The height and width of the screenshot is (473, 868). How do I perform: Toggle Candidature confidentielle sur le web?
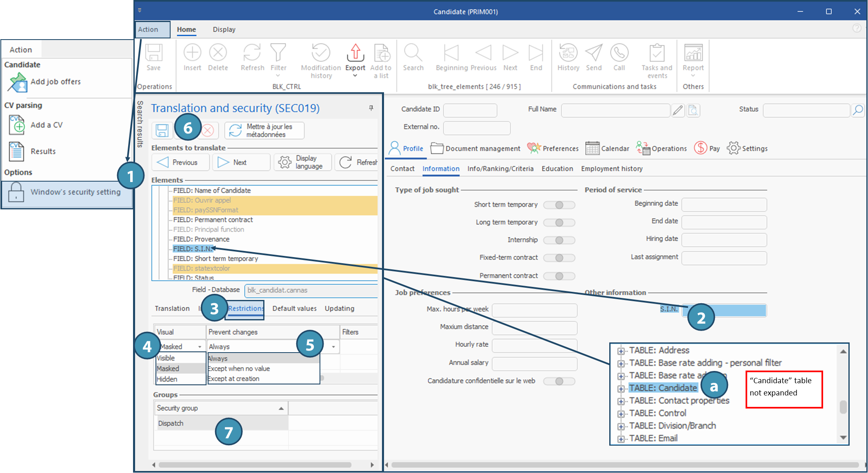pos(559,381)
